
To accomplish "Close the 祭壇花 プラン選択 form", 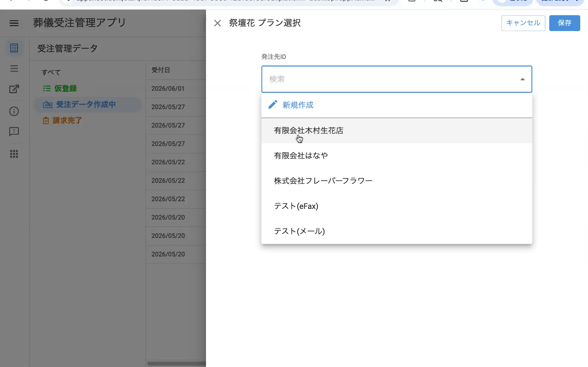I will [x=217, y=23].
